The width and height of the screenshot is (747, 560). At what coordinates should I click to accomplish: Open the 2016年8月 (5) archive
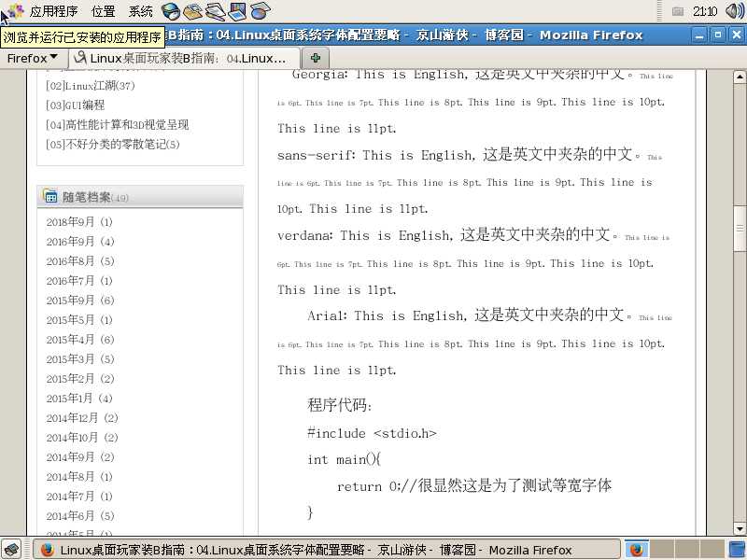80,261
